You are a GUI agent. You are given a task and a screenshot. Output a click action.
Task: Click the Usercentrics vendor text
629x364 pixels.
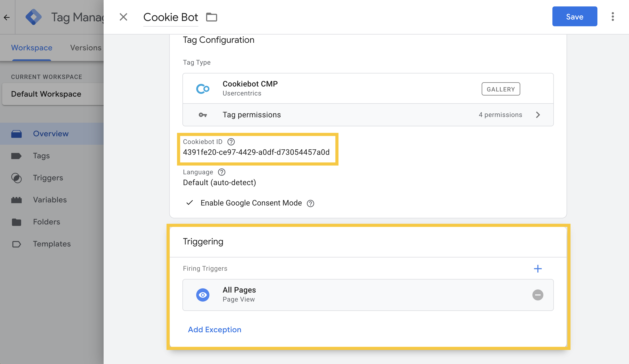(242, 93)
